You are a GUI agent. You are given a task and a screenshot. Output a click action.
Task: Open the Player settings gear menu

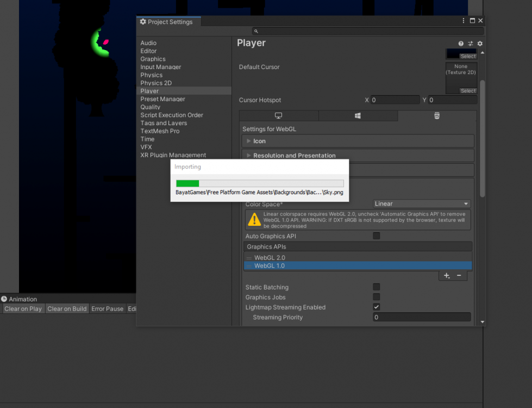480,44
